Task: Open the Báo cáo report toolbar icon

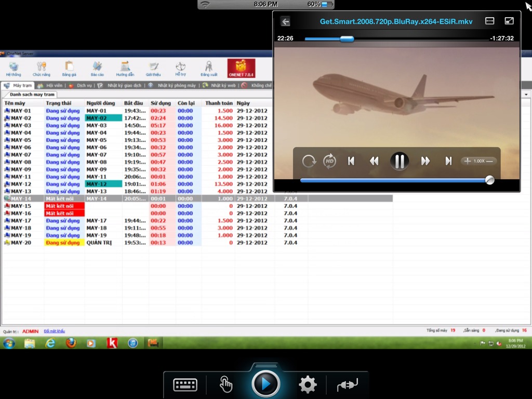Action: coord(97,68)
